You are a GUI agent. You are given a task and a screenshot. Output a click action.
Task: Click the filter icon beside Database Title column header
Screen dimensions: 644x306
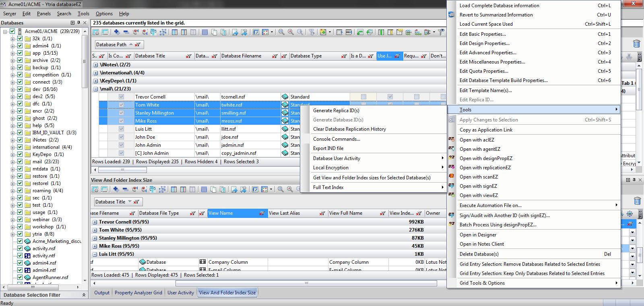pos(188,56)
